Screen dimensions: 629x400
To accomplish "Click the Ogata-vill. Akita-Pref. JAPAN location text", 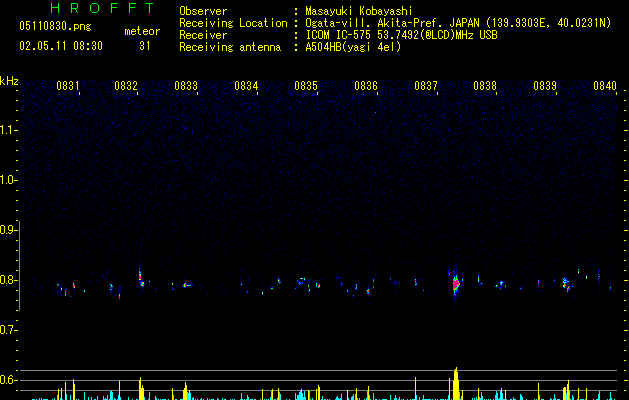I will 458,23.
